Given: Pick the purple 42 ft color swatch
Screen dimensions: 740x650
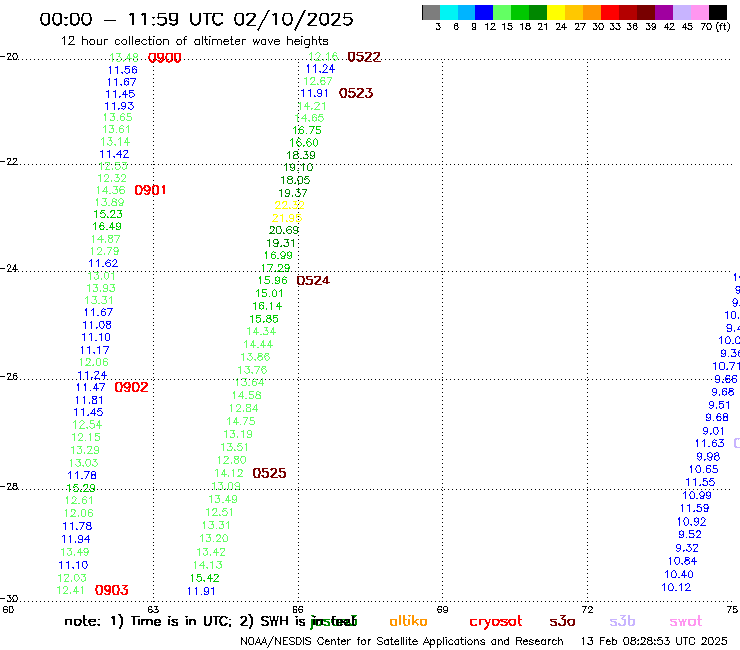Looking at the screenshot, I should coord(664,12).
